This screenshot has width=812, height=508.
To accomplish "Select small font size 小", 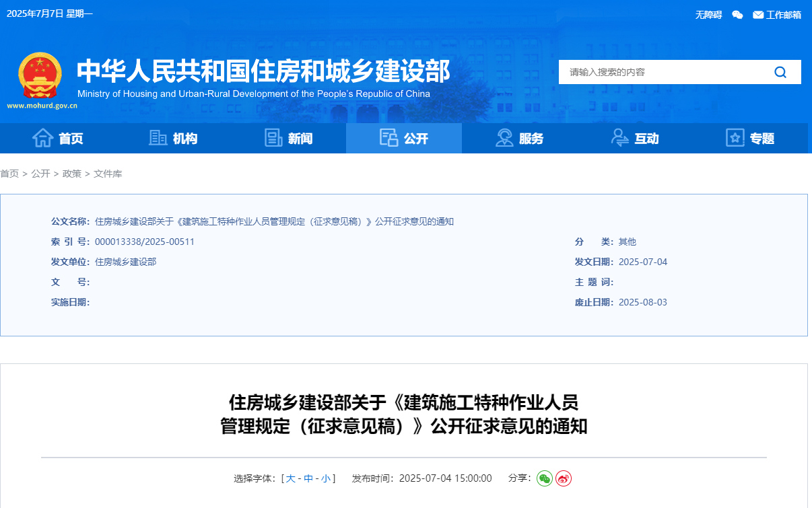I will click(326, 478).
